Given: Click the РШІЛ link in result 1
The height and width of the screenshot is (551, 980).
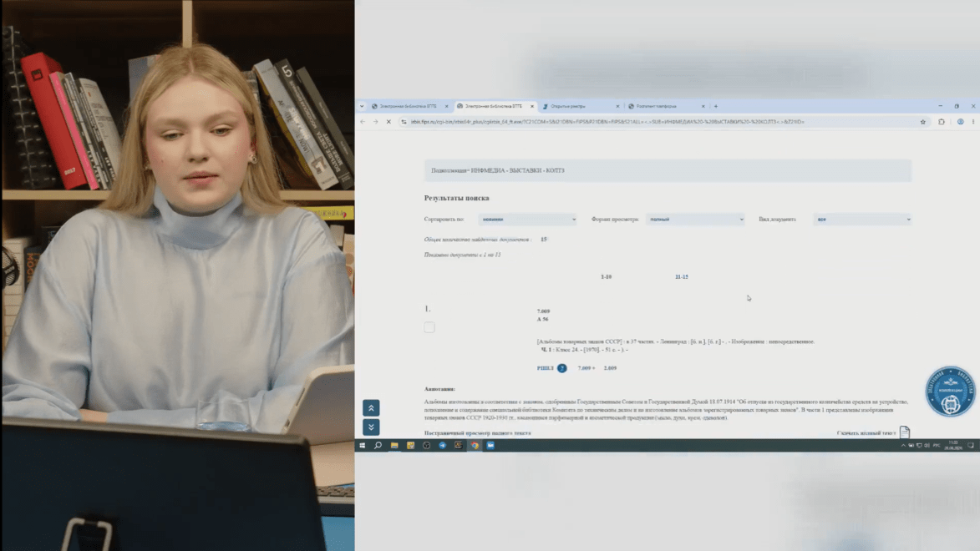Looking at the screenshot, I should (x=545, y=368).
